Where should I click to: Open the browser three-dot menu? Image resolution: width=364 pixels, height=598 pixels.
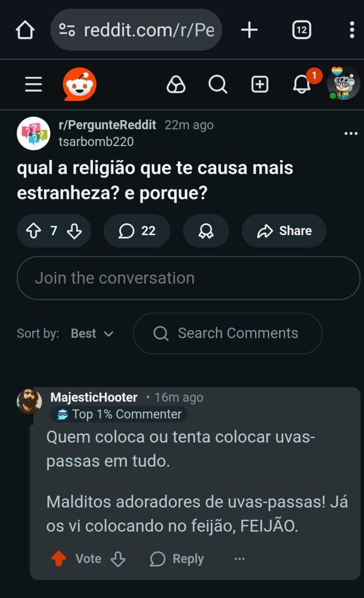coord(351,30)
